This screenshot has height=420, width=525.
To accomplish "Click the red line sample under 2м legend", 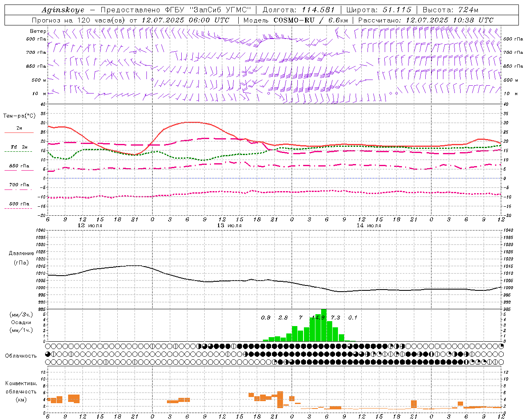I will [19, 133].
